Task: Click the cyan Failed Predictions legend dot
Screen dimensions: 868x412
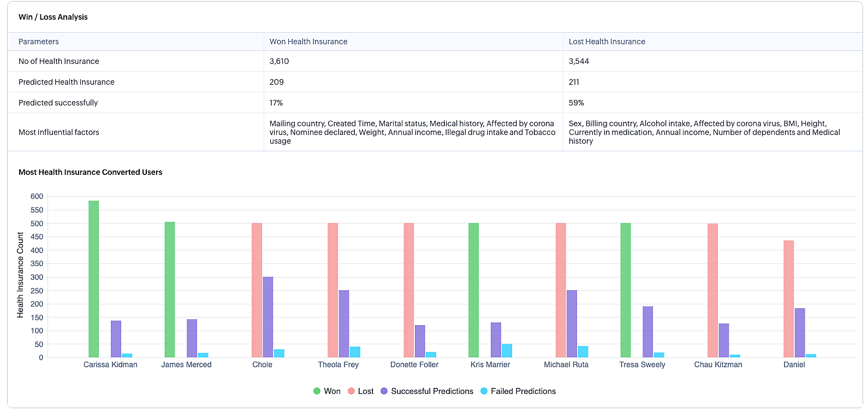Action: [484, 391]
